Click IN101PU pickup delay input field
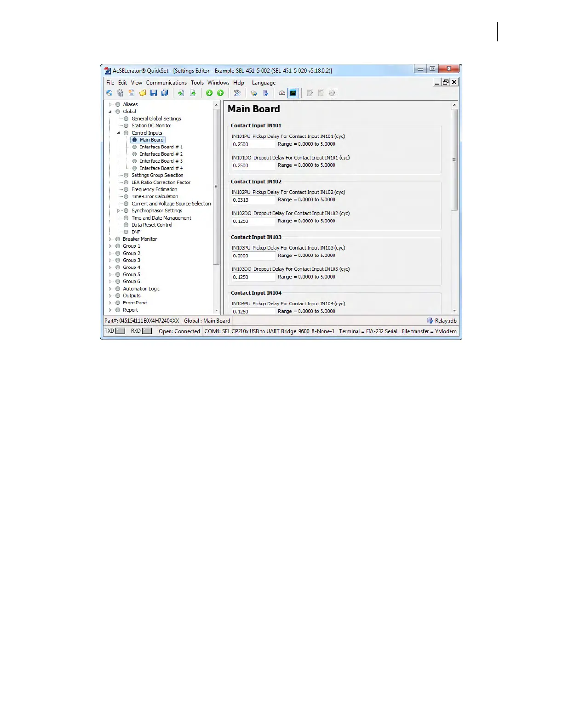The width and height of the screenshot is (563, 728). coord(253,144)
